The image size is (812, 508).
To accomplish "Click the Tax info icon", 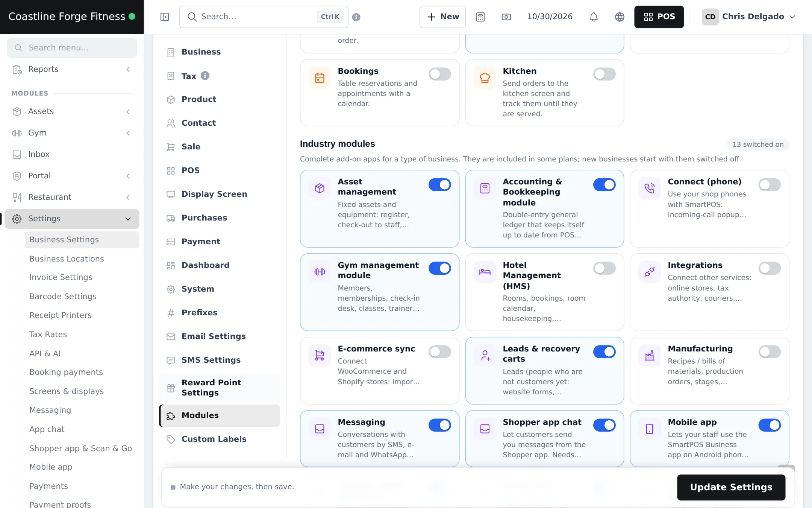I will tap(205, 76).
